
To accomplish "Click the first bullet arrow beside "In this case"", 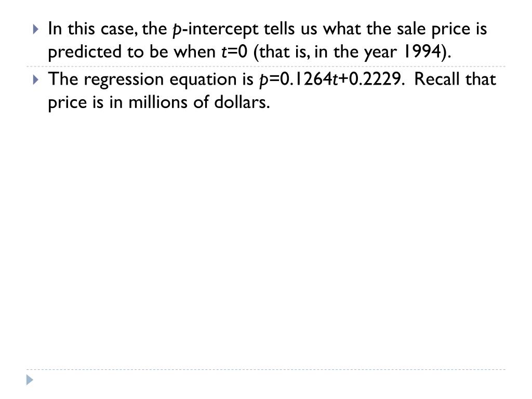I will [36, 29].
